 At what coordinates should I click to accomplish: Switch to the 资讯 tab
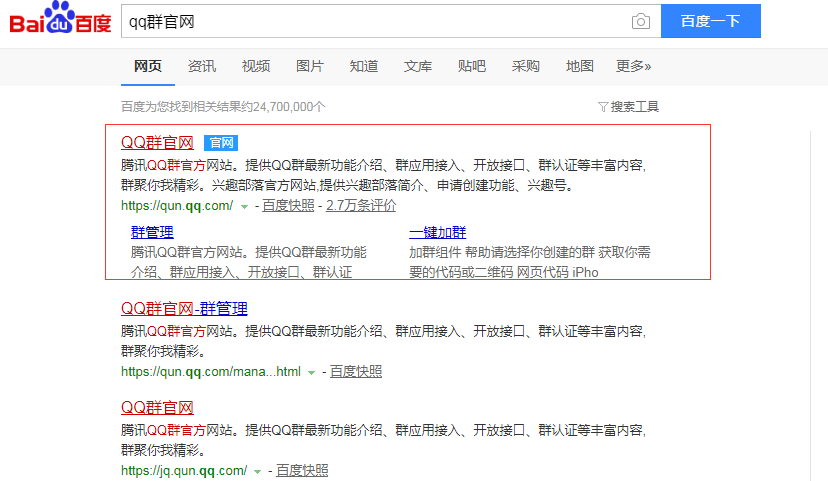[202, 66]
